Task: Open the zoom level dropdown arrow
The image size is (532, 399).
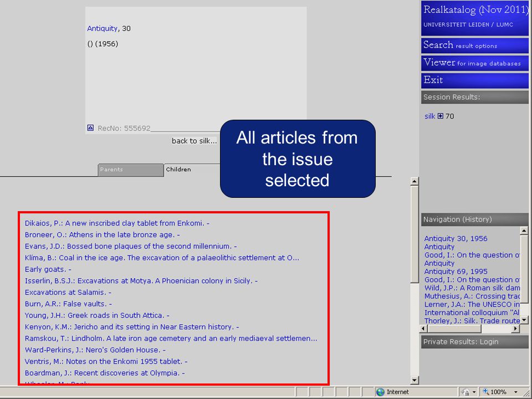Action: pyautogui.click(x=516, y=392)
